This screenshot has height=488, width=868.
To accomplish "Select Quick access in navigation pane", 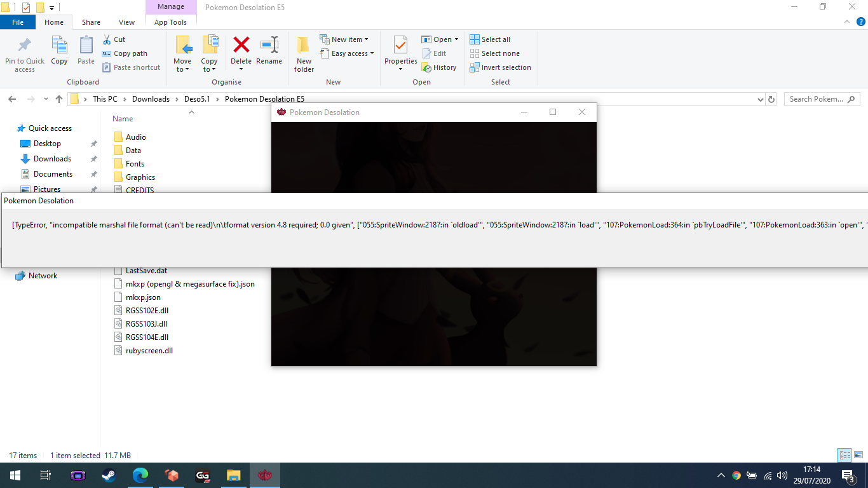I will click(50, 128).
